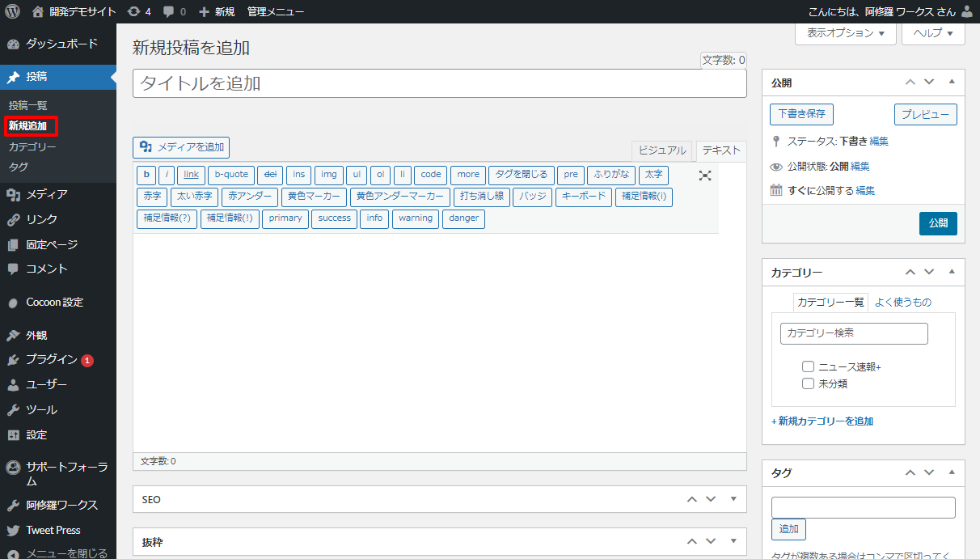This screenshot has width=980, height=559.
Task: Open 管理メニュー in the admin bar
Action: [276, 12]
